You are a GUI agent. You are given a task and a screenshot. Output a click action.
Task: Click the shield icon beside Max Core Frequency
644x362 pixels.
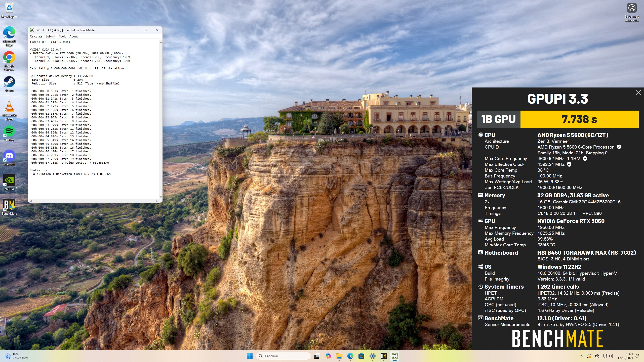585,159
